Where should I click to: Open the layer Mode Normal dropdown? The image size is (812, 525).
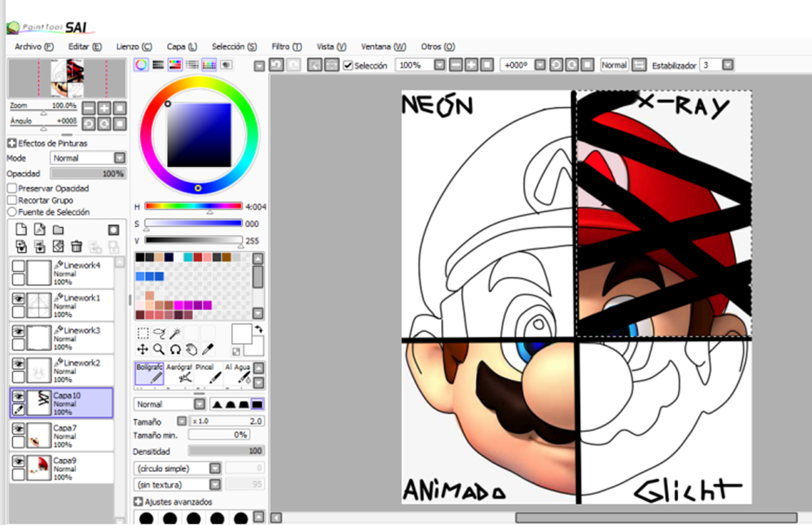[88, 158]
